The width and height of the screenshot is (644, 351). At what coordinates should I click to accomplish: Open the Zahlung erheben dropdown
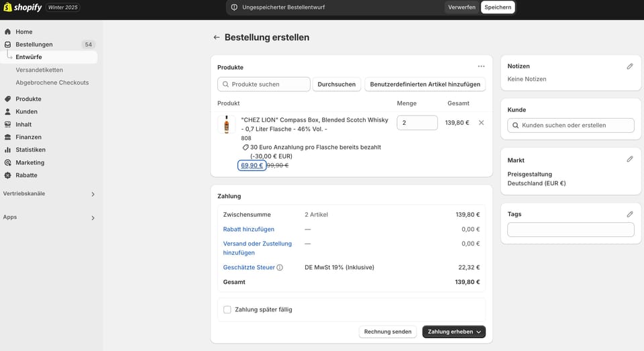pyautogui.click(x=454, y=332)
